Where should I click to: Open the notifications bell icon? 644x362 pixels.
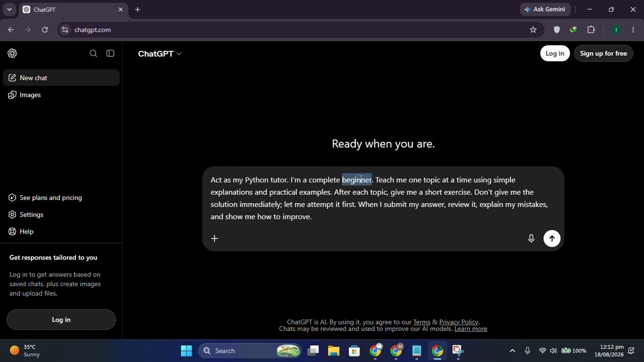click(631, 351)
